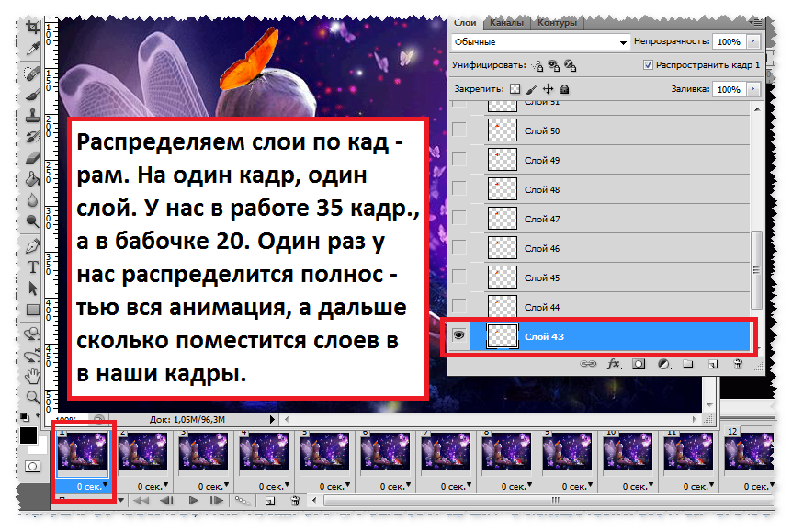The image size is (792, 532).
Task: Reset default foreground and background colors
Action: tap(24, 417)
